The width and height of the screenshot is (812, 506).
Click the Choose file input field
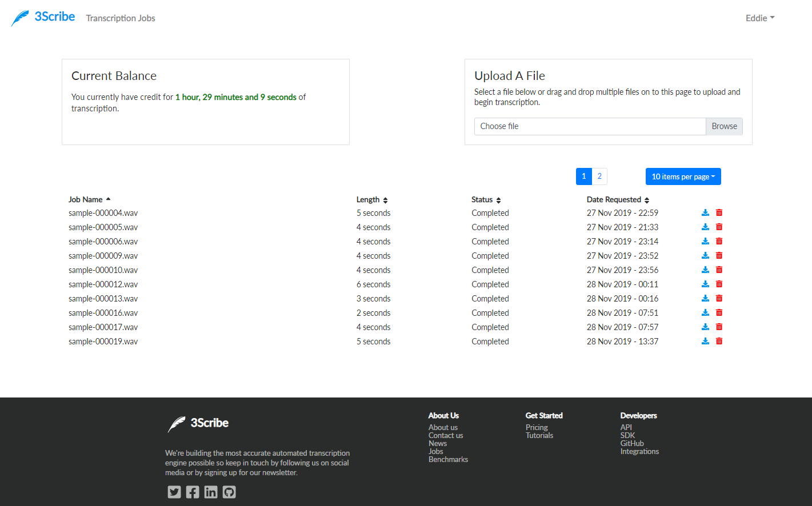(x=590, y=126)
